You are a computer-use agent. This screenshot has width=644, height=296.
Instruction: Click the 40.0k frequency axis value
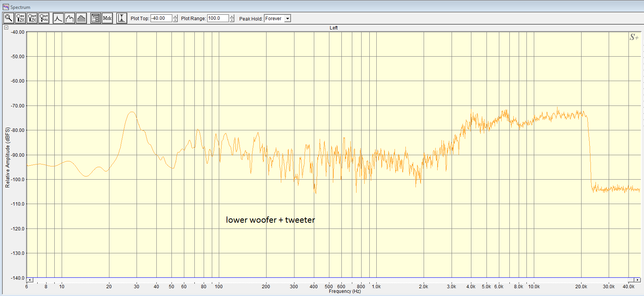click(628, 287)
